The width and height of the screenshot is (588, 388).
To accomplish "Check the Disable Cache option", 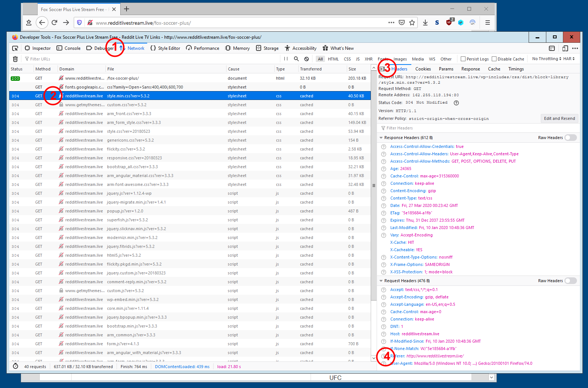I will 494,59.
